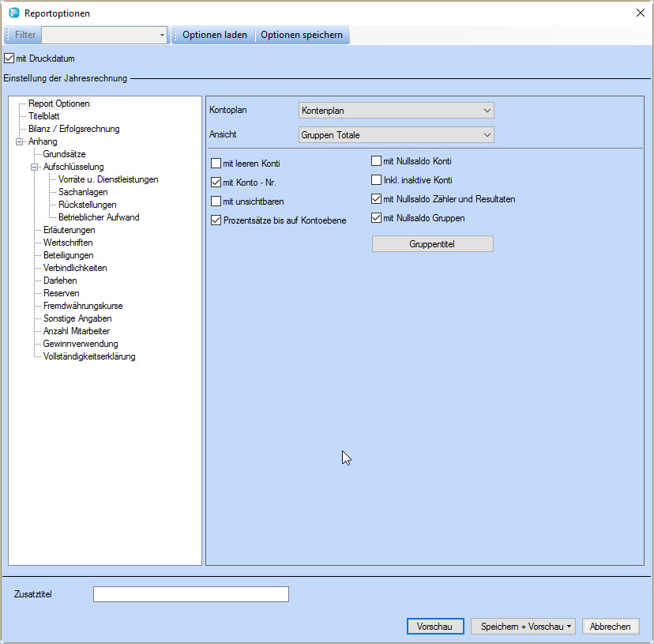Click the Reportoptionen app icon in title bar
This screenshot has height=644, width=654.
(x=13, y=13)
